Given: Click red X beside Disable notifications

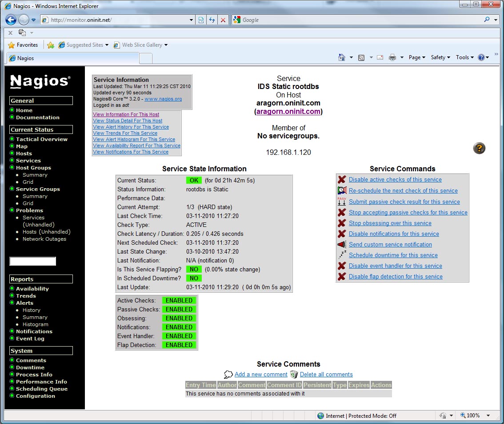Looking at the screenshot, I should [342, 234].
